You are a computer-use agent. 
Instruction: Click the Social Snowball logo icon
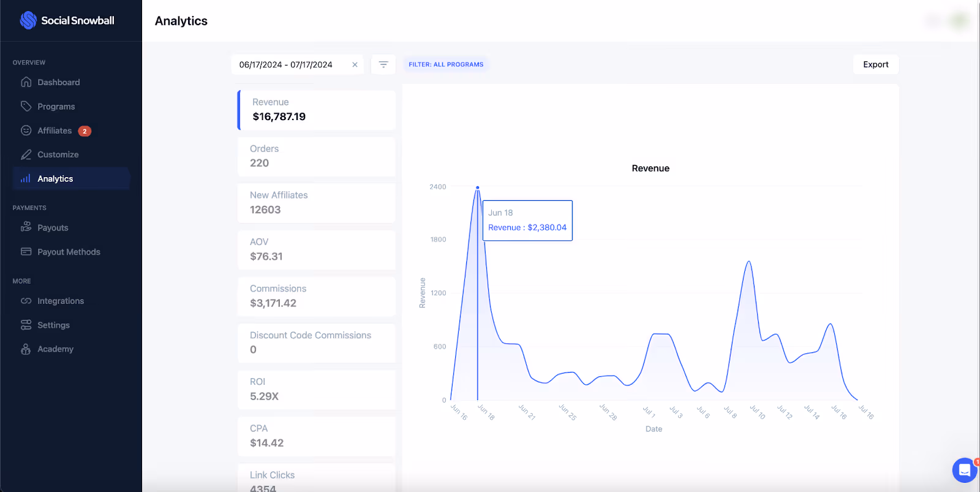[28, 20]
